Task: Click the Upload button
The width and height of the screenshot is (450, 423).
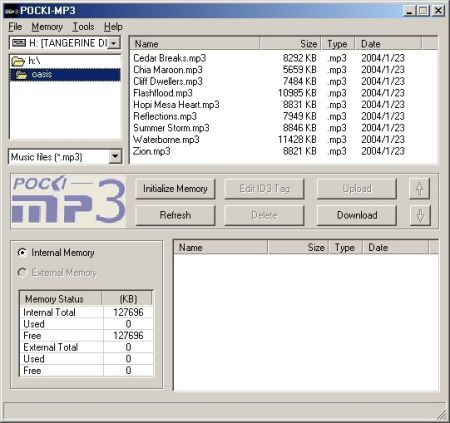Action: (x=357, y=189)
